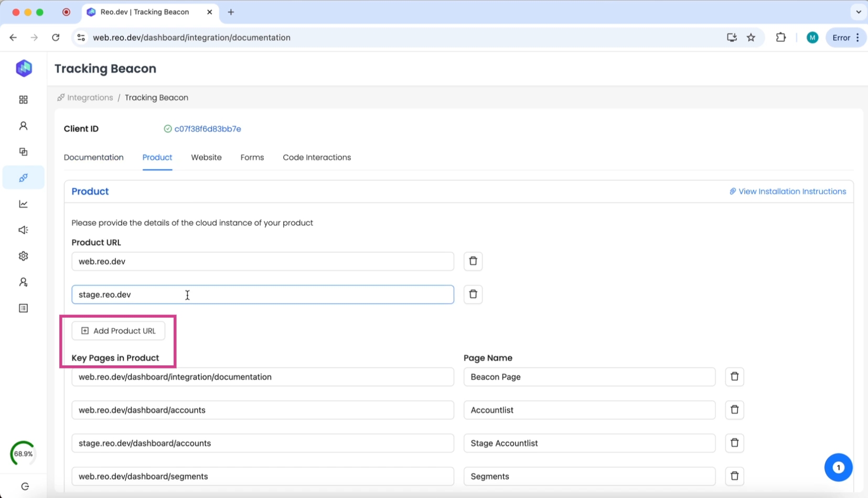This screenshot has height=498, width=868.
Task: Open the browser Extensions puzzle icon
Action: pyautogui.click(x=780, y=38)
